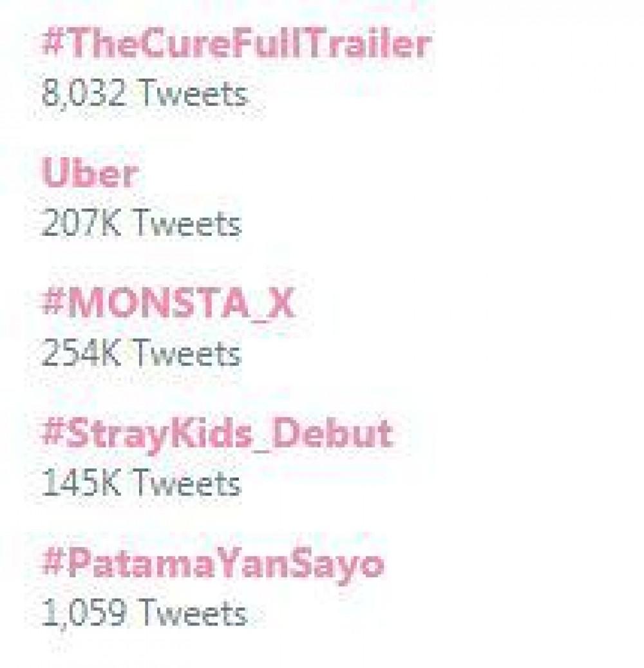Select tweet count below #TheCureFullTrailer
Image resolution: width=644 pixels, height=668 pixels.
[x=144, y=95]
